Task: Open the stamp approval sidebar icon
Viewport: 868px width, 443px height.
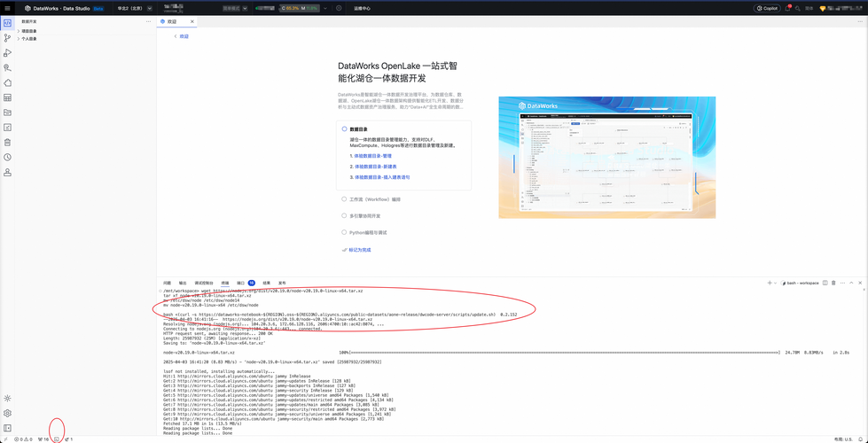Action: (8, 172)
